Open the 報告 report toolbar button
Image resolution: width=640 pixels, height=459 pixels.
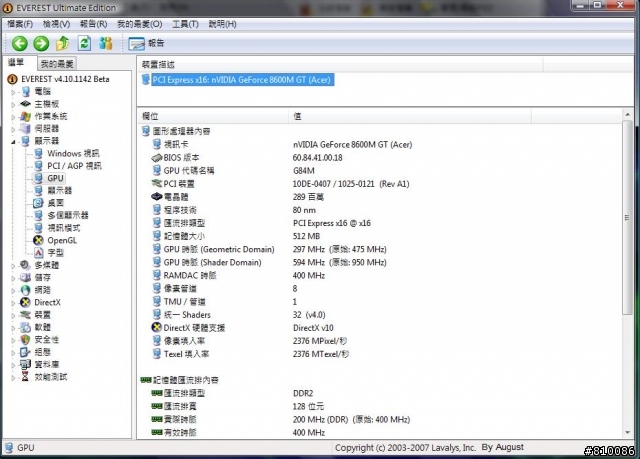pyautogui.click(x=147, y=43)
